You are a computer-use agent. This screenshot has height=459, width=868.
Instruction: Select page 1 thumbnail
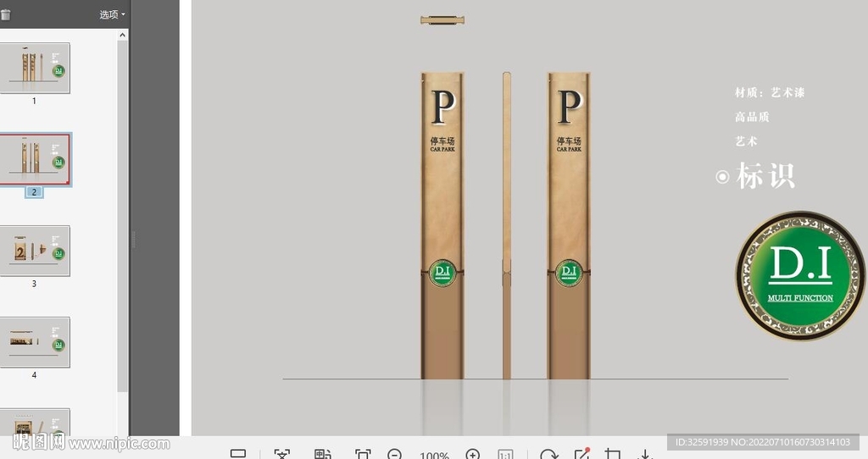point(35,68)
